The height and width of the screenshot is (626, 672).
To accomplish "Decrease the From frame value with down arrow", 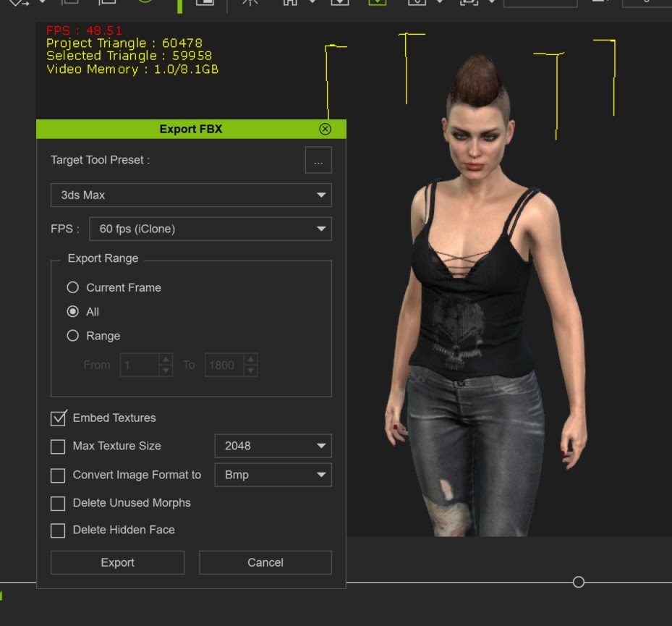I will coord(166,371).
